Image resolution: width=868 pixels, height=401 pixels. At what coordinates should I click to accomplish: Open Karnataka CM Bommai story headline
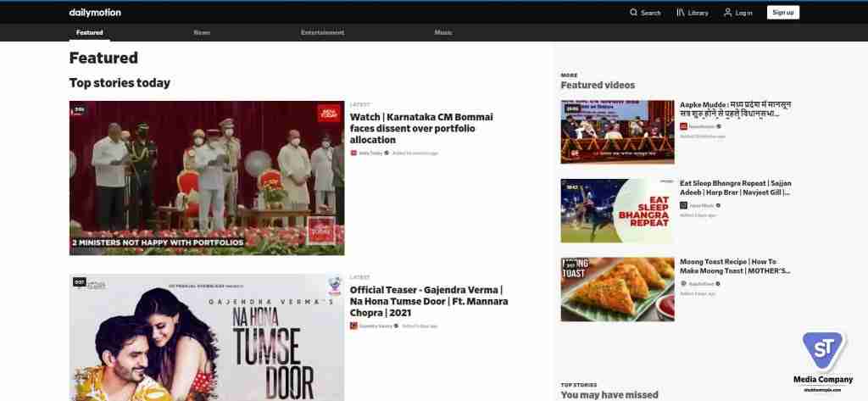click(421, 129)
